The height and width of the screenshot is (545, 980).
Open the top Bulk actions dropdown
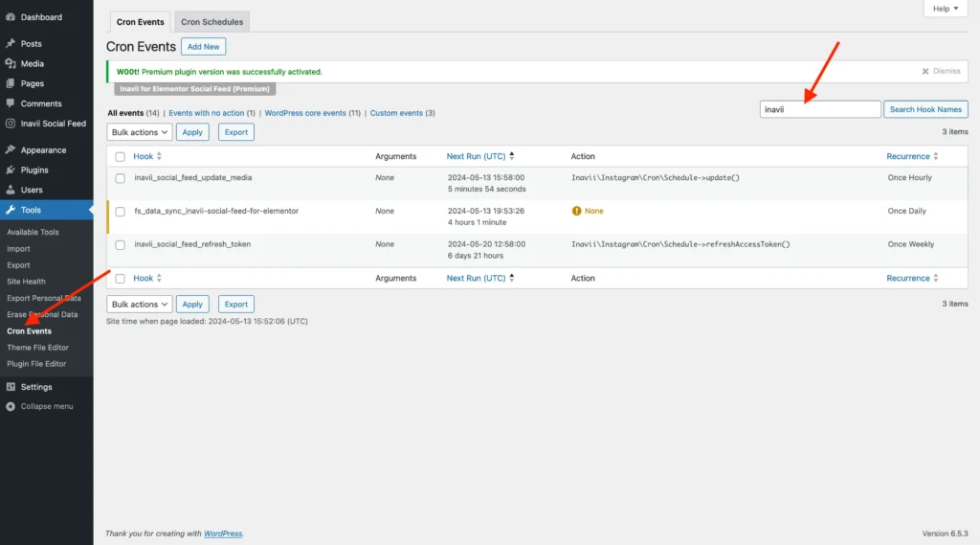pyautogui.click(x=140, y=132)
